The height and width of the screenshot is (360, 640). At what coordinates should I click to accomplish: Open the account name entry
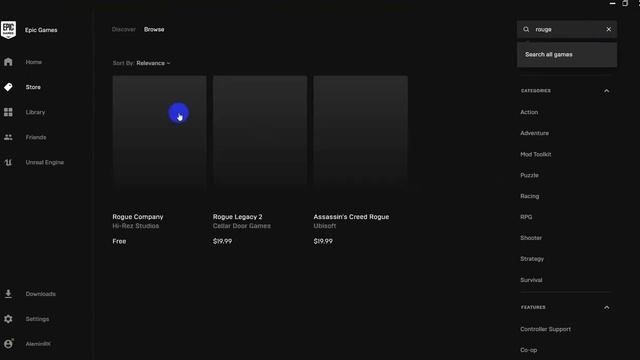(38, 344)
